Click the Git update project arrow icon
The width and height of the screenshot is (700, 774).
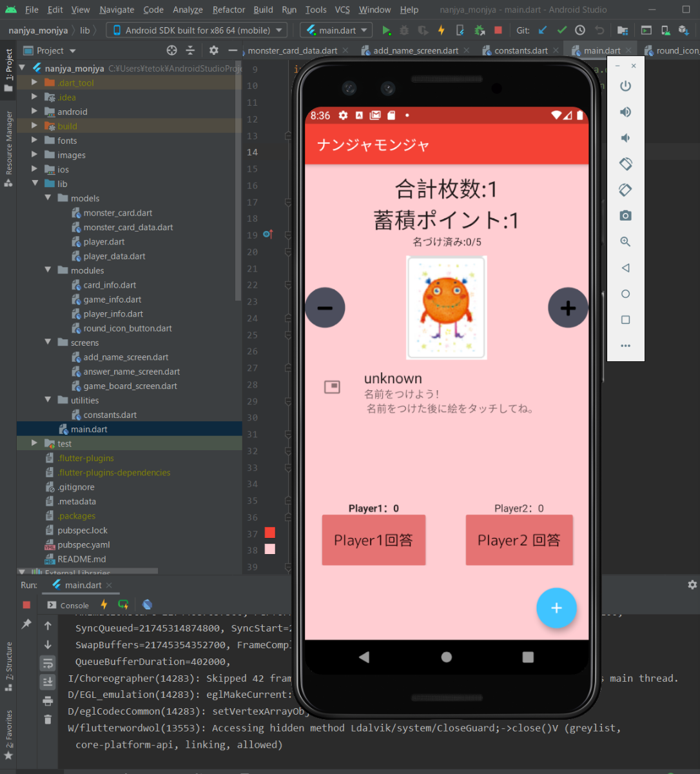point(543,30)
